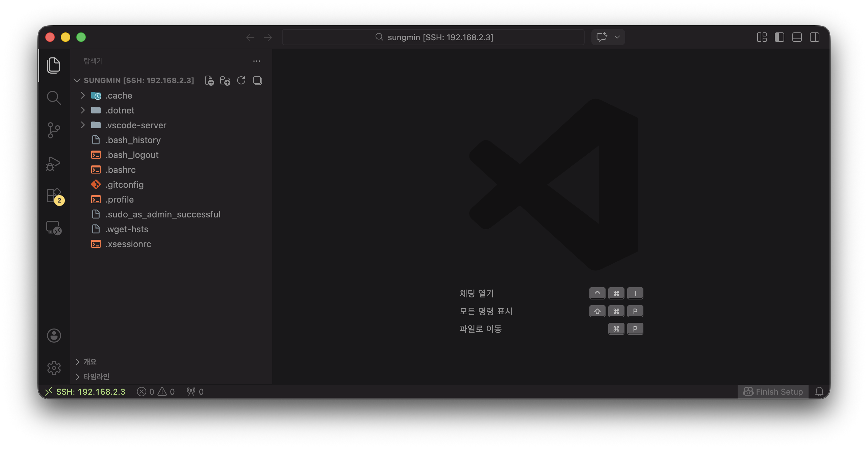868x449 pixels.
Task: Open the notifications bell
Action: tap(819, 392)
